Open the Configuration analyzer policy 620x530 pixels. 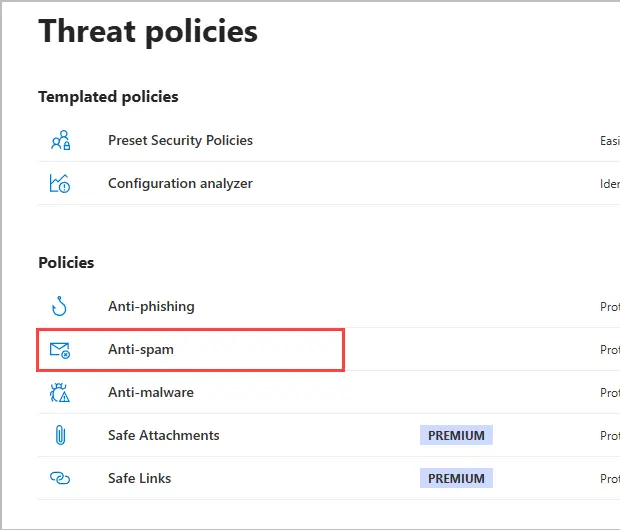click(180, 184)
